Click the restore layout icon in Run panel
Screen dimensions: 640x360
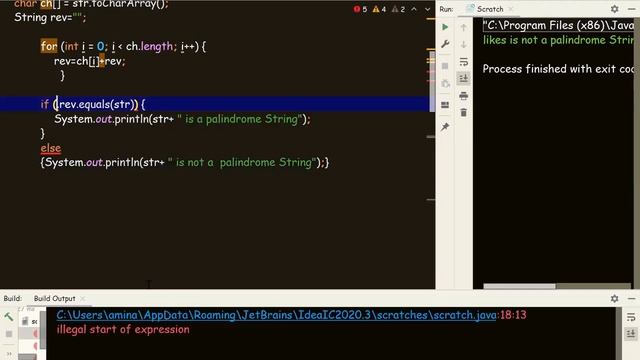(445, 105)
